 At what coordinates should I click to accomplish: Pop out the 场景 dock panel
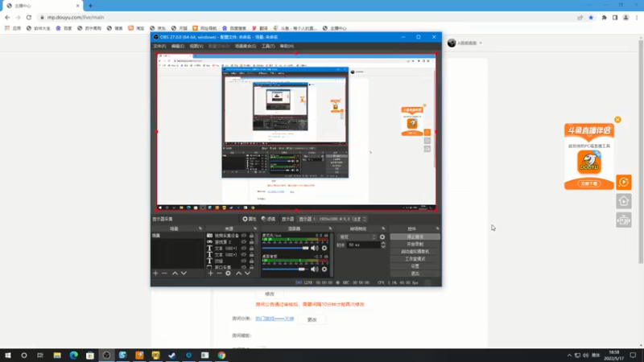point(200,228)
